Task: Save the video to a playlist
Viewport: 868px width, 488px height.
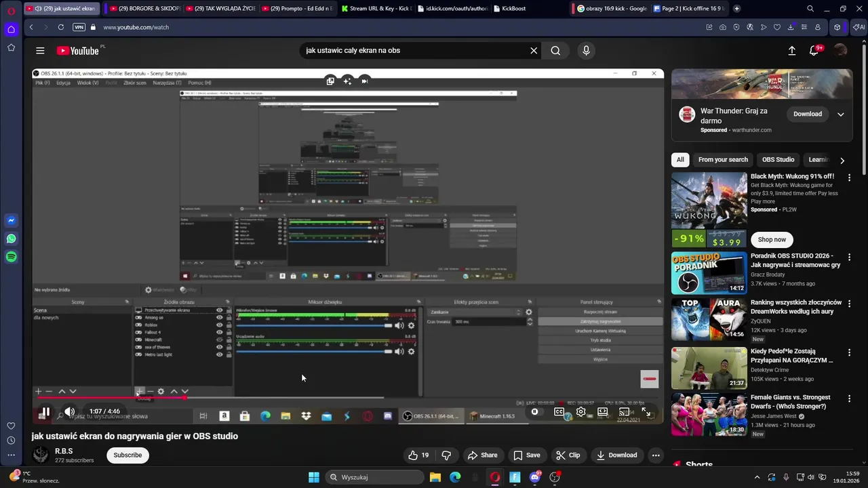Action: pos(527,455)
